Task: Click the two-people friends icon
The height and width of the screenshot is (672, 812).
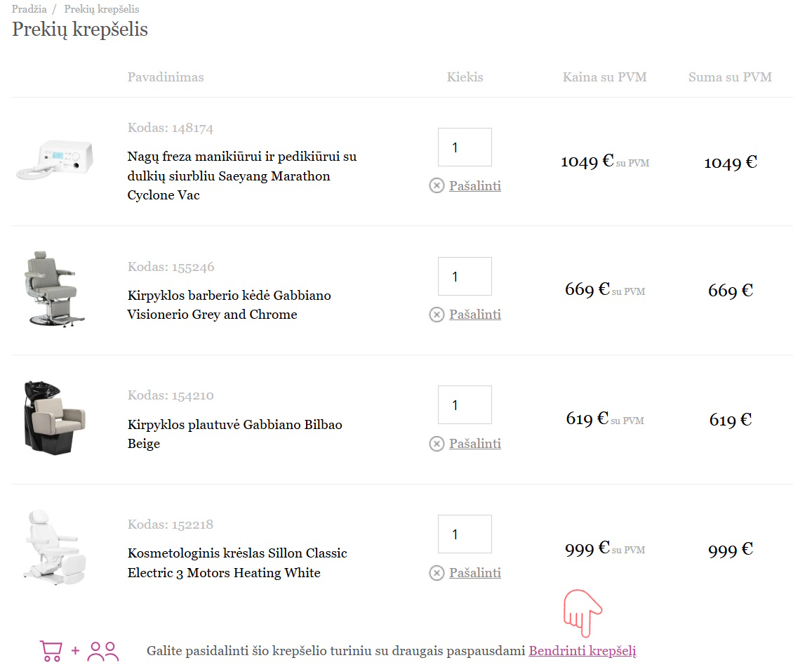Action: click(x=103, y=651)
